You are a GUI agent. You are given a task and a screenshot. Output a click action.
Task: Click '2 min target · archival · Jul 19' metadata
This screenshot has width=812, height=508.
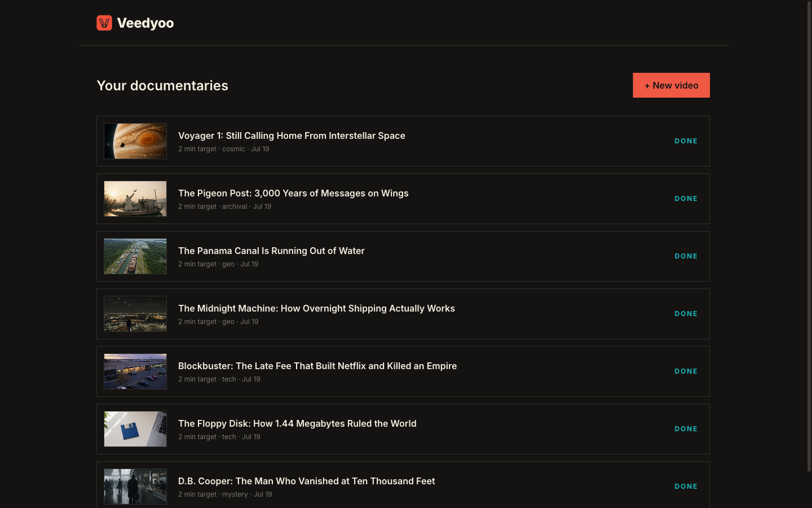point(225,207)
